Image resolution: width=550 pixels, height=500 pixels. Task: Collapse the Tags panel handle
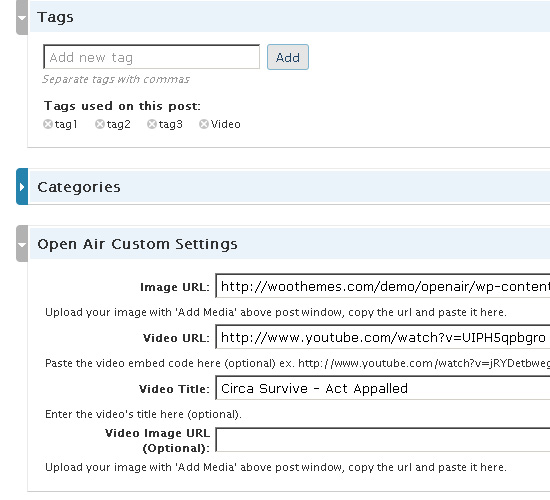coord(22,17)
